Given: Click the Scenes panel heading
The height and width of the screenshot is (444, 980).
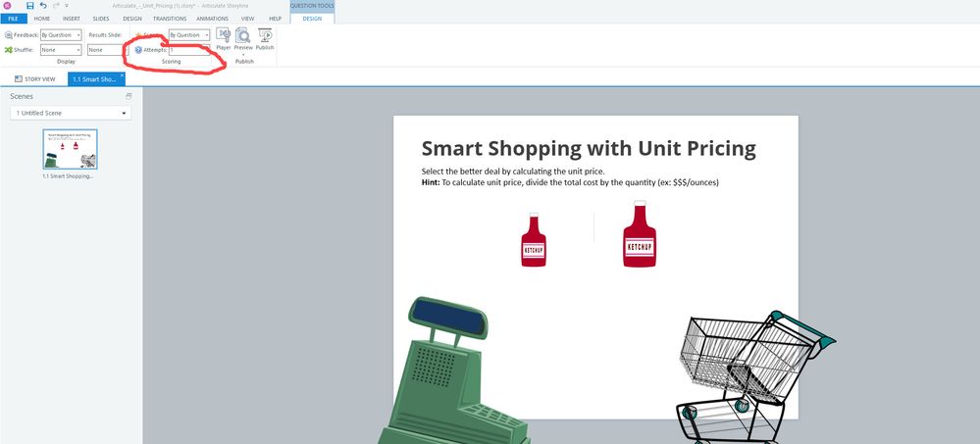Looking at the screenshot, I should [x=22, y=96].
